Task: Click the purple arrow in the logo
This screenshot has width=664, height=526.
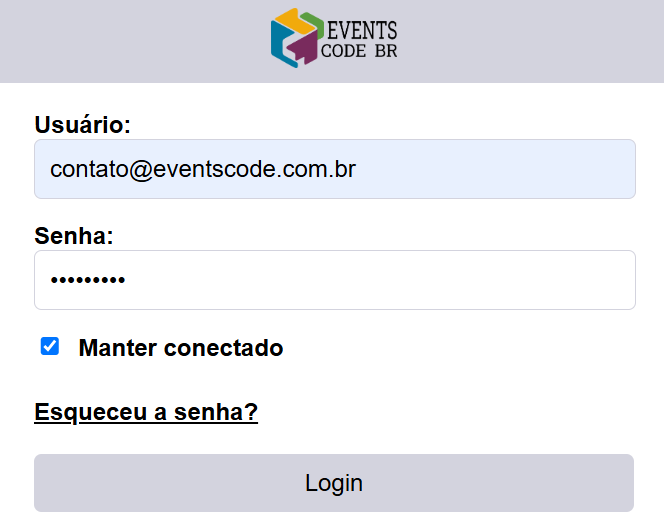Action: pyautogui.click(x=305, y=48)
